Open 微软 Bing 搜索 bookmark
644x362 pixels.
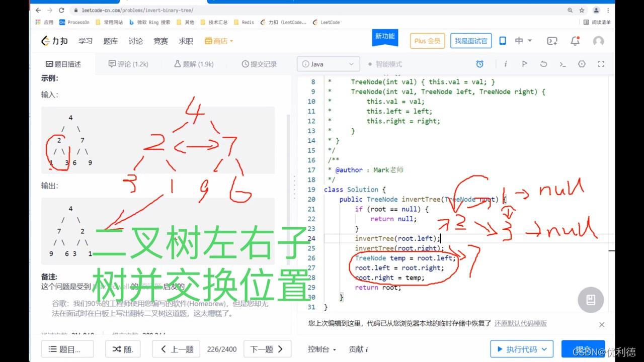point(150,22)
